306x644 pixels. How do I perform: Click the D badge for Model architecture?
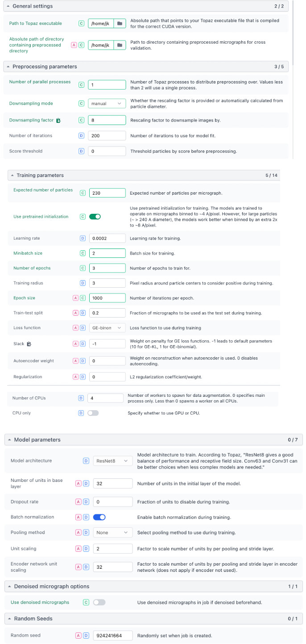click(x=86, y=461)
